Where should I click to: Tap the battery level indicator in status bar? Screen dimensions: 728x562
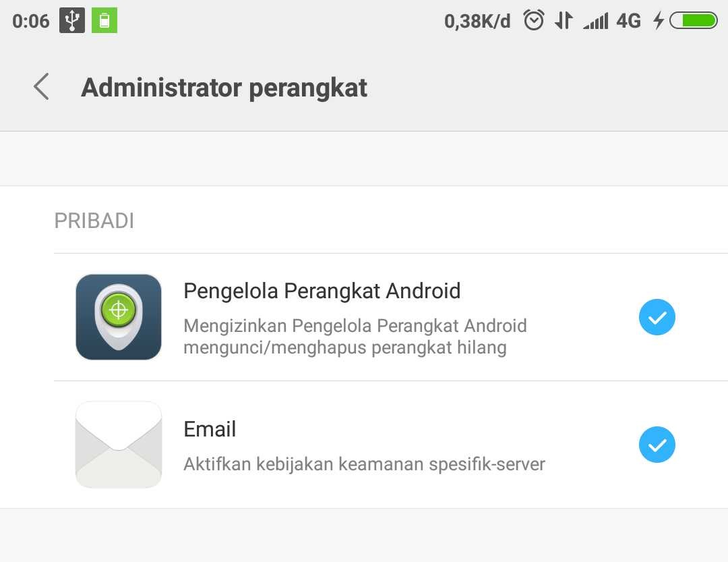click(x=693, y=20)
